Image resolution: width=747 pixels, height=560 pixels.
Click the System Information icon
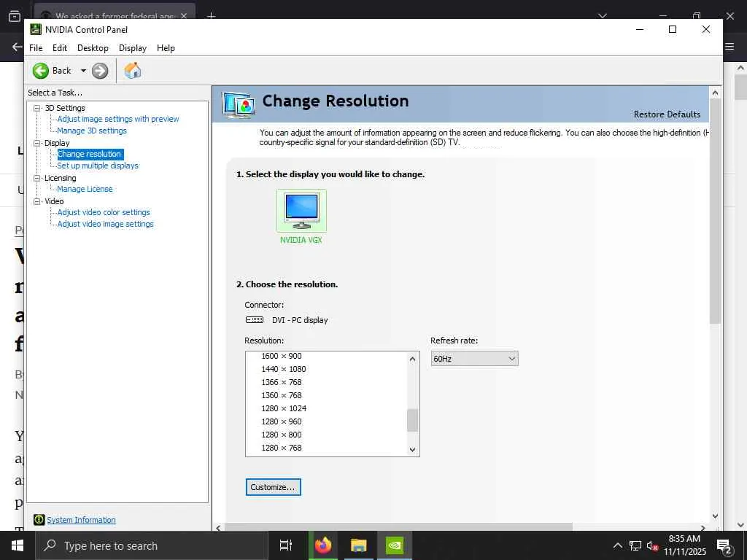tap(39, 519)
